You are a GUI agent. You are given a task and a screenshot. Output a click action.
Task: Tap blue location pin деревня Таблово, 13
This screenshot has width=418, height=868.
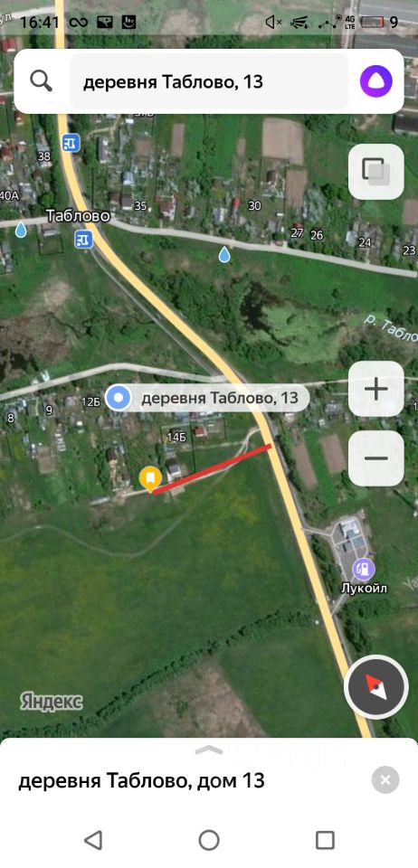point(118,398)
